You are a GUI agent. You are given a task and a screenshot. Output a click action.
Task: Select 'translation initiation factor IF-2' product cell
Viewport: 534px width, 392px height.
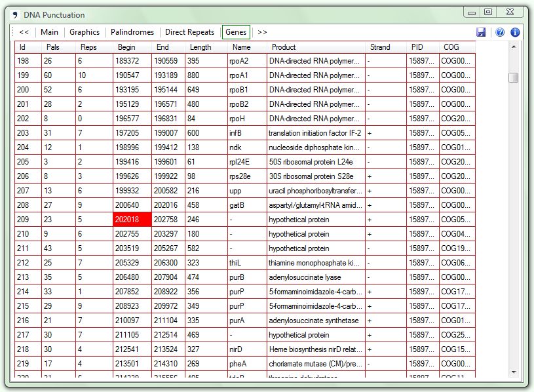pos(316,133)
